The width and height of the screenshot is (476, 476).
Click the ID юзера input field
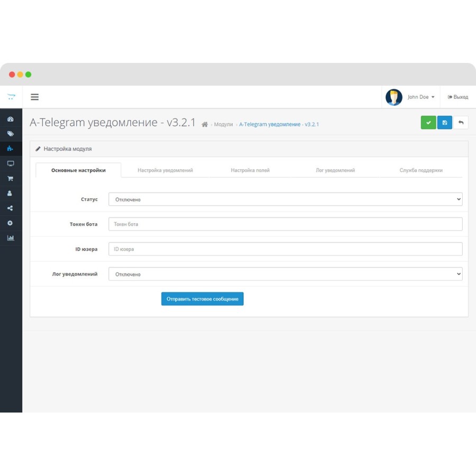click(x=286, y=249)
